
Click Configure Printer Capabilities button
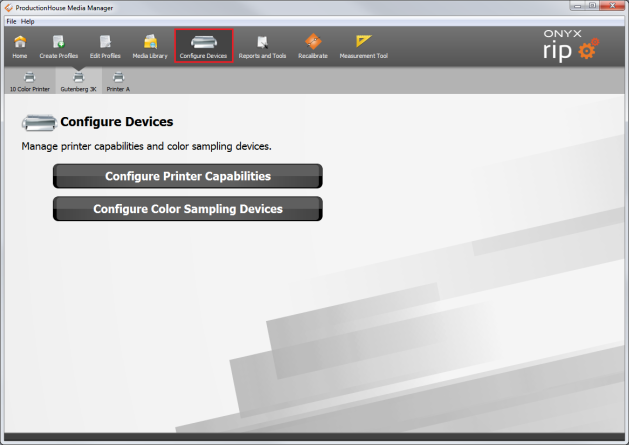coord(188,176)
